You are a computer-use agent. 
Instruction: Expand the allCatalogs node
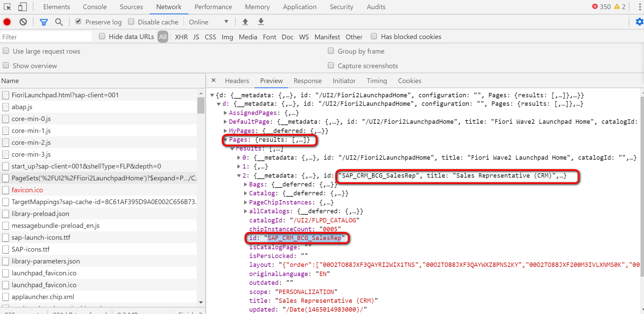pos(245,211)
